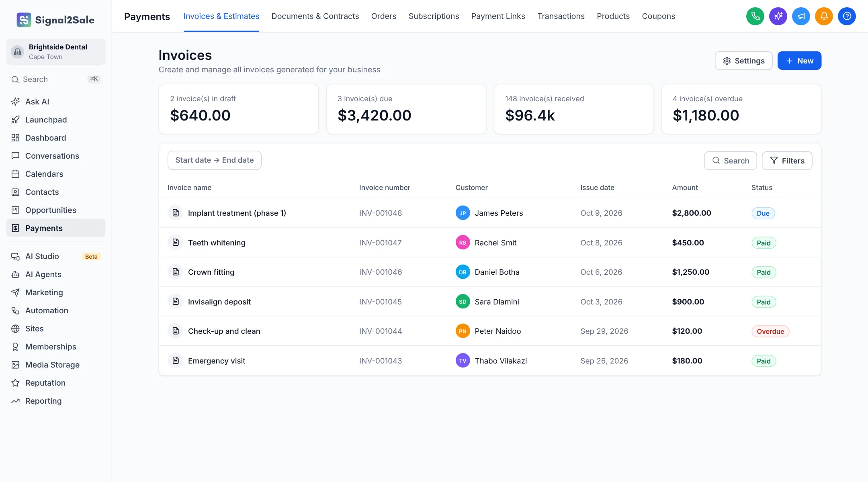Screen dimensions: 868x482
Task: Open the Start date to End date picker
Action: click(215, 160)
